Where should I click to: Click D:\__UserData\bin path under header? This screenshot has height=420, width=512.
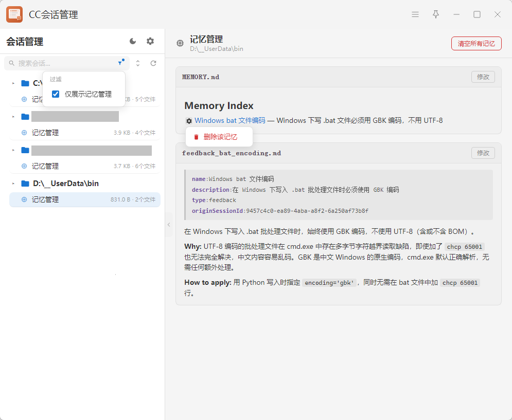(x=217, y=49)
